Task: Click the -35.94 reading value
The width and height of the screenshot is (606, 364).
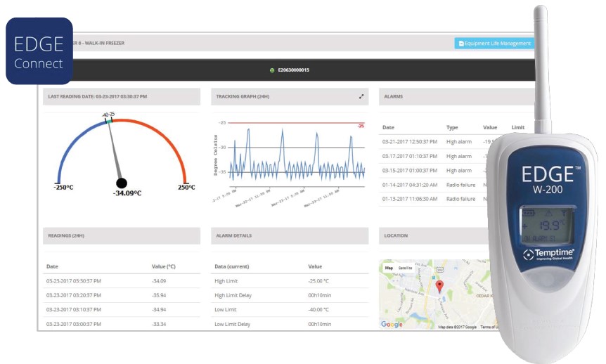Action: pos(159,295)
